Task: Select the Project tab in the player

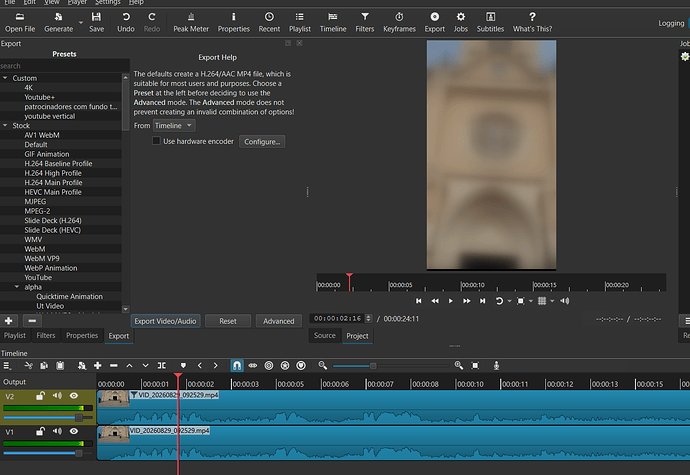Action: 357,336
